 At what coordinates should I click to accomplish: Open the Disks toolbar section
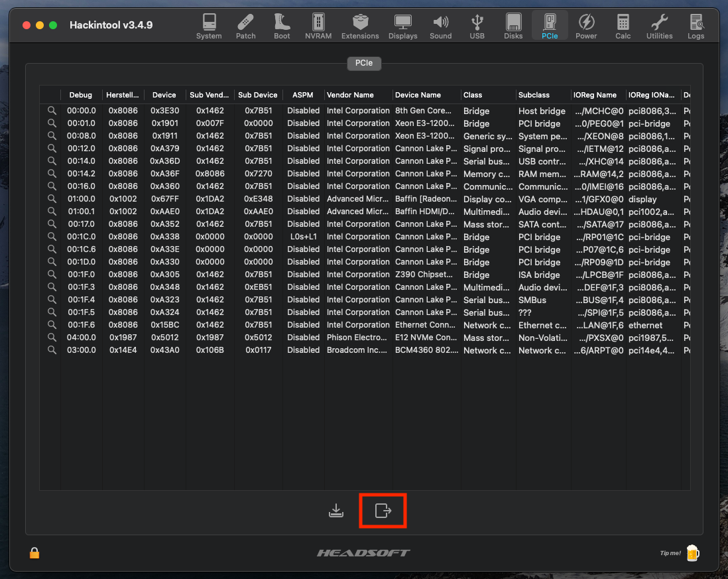pyautogui.click(x=513, y=26)
